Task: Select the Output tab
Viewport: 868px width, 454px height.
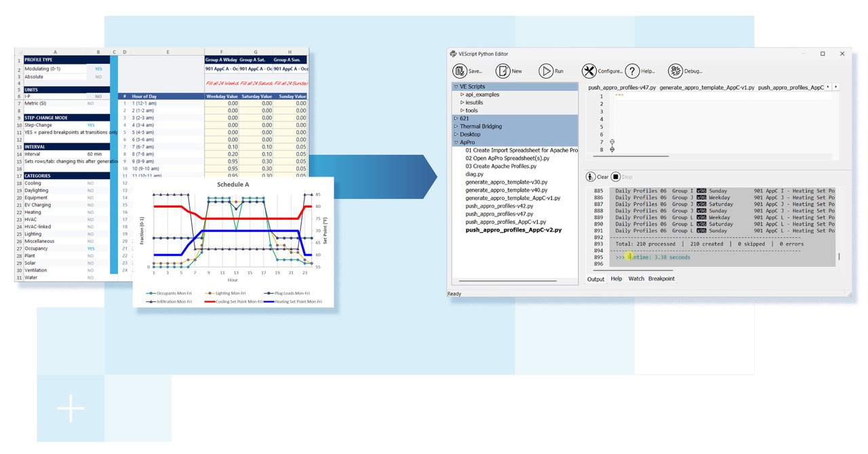Action: click(596, 279)
